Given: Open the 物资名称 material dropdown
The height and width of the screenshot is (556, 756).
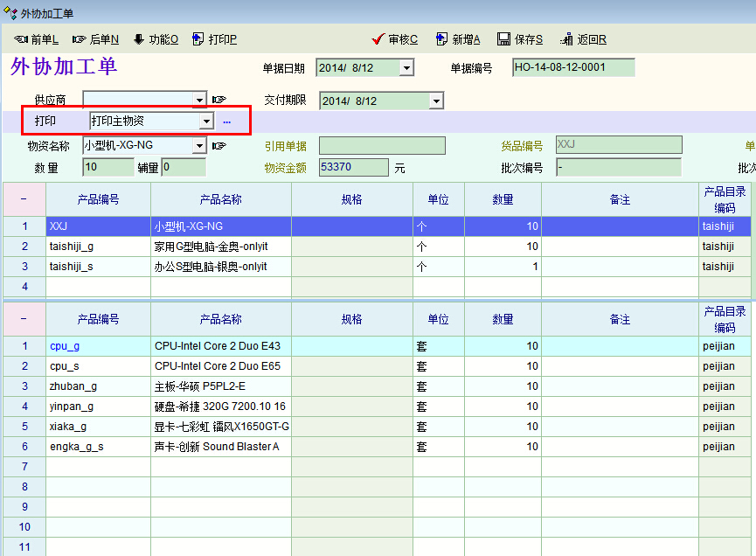Looking at the screenshot, I should (x=200, y=146).
